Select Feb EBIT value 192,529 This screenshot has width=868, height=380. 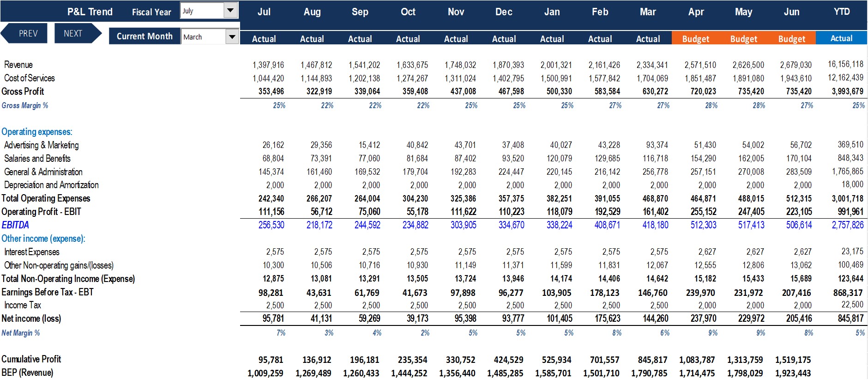point(607,212)
